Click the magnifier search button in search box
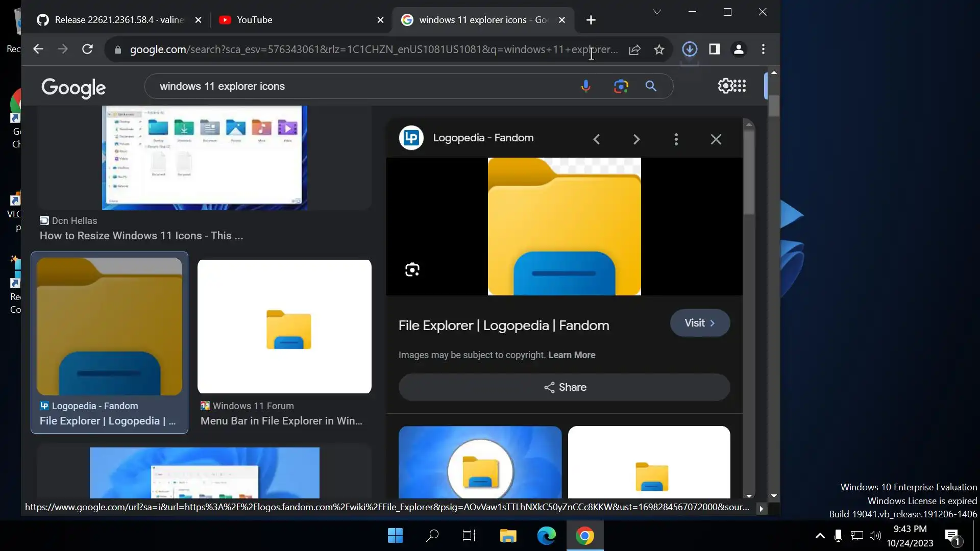Screen dimensions: 980x551 click(x=651, y=86)
